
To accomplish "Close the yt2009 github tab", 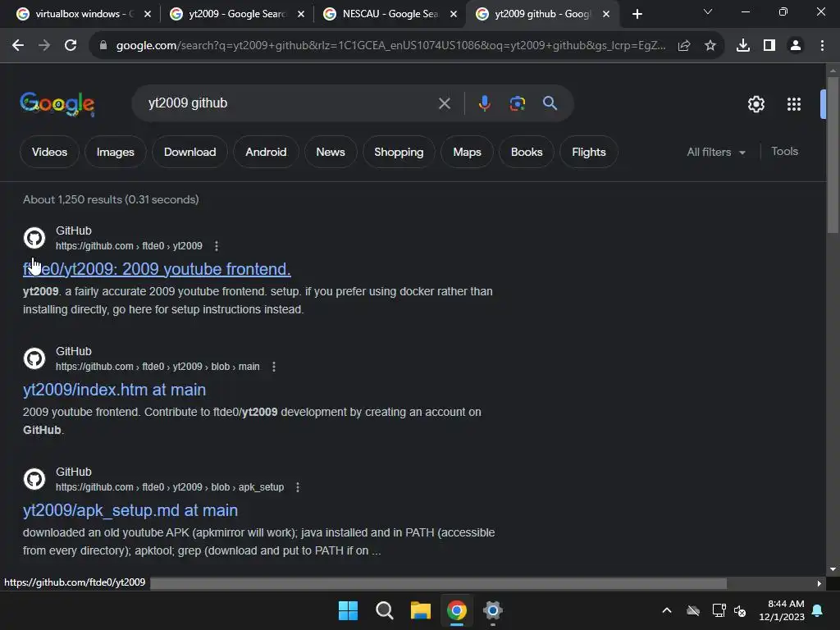I will (606, 14).
